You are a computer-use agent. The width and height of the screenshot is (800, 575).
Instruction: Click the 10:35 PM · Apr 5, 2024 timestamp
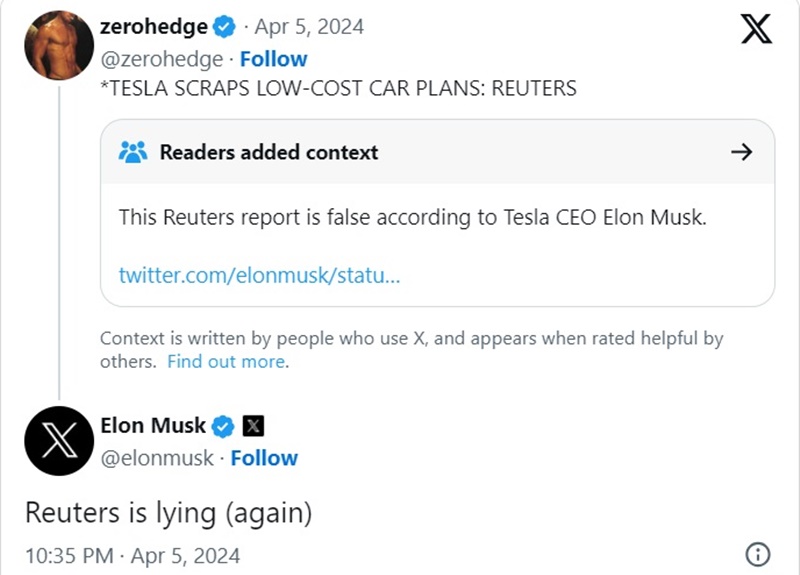point(131,555)
